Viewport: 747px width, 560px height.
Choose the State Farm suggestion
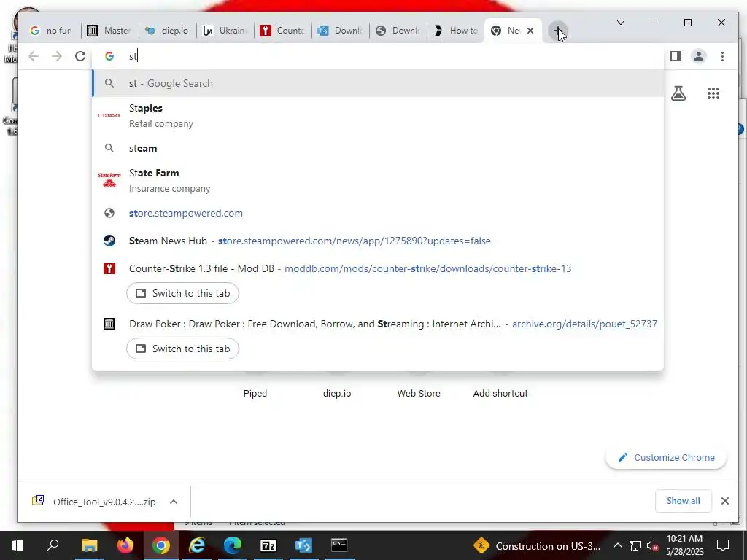click(x=378, y=181)
